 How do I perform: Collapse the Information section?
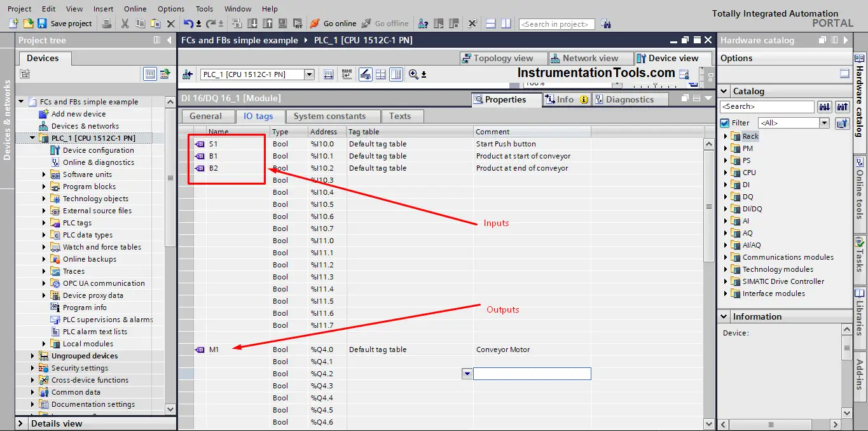tap(725, 316)
